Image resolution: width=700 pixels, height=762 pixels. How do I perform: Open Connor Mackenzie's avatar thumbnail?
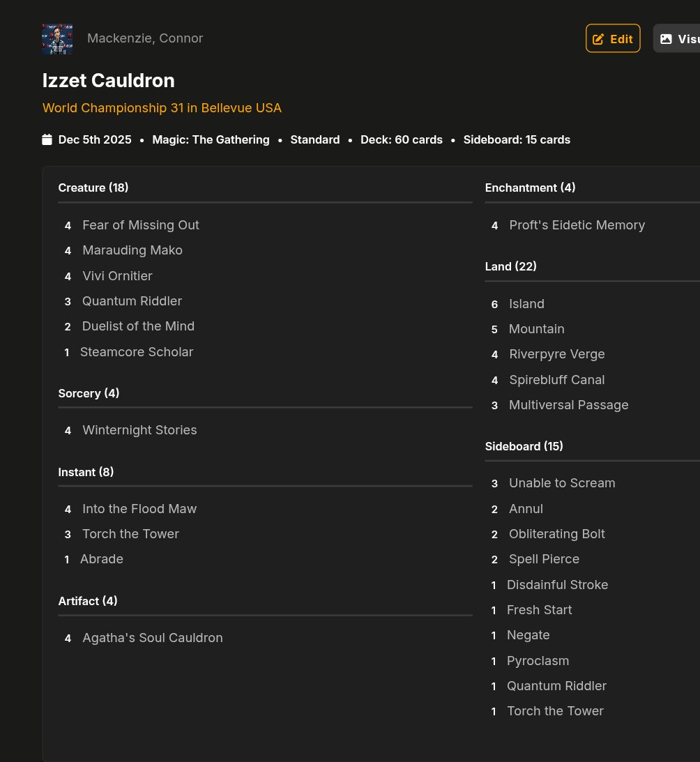click(x=57, y=39)
